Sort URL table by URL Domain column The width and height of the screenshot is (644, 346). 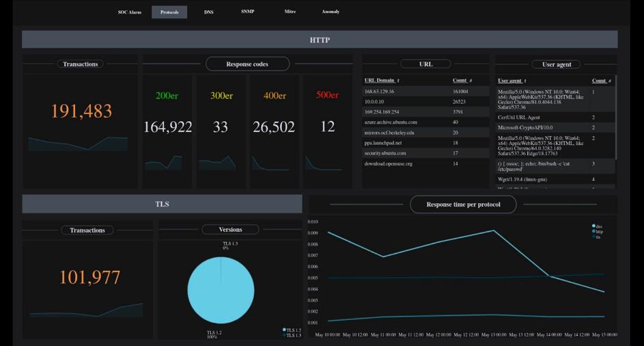click(x=381, y=81)
